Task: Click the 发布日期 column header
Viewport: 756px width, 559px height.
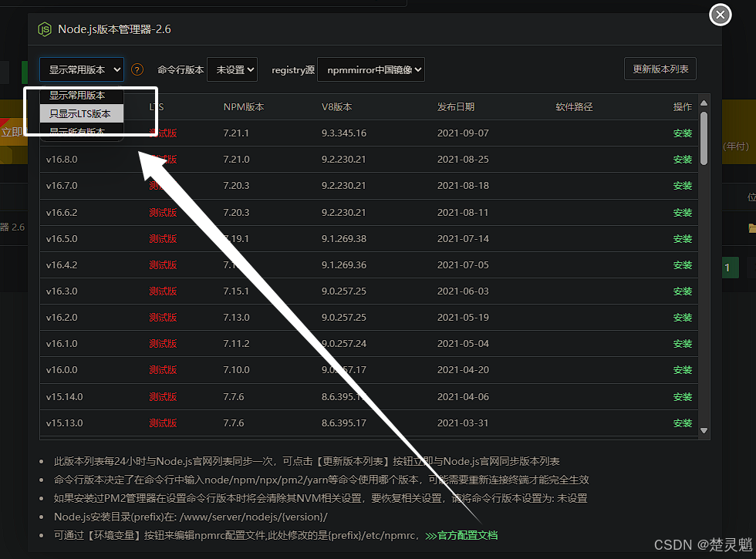Action: (456, 107)
